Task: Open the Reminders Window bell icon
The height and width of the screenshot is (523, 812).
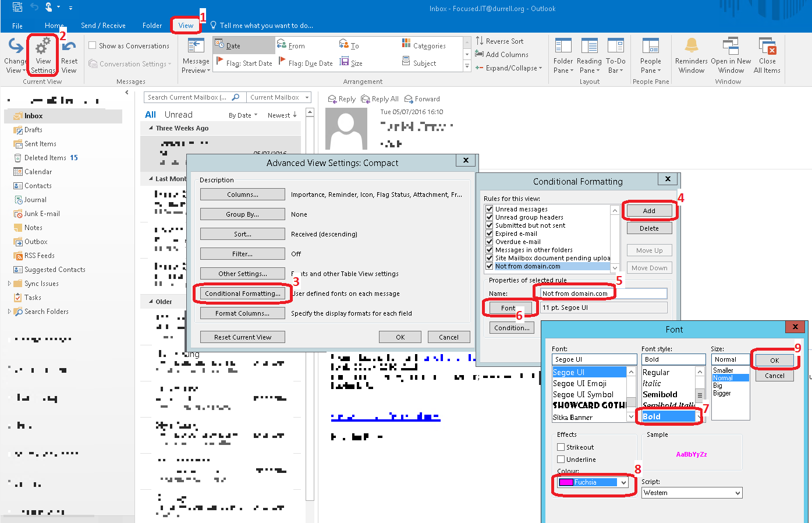Action: tap(692, 47)
